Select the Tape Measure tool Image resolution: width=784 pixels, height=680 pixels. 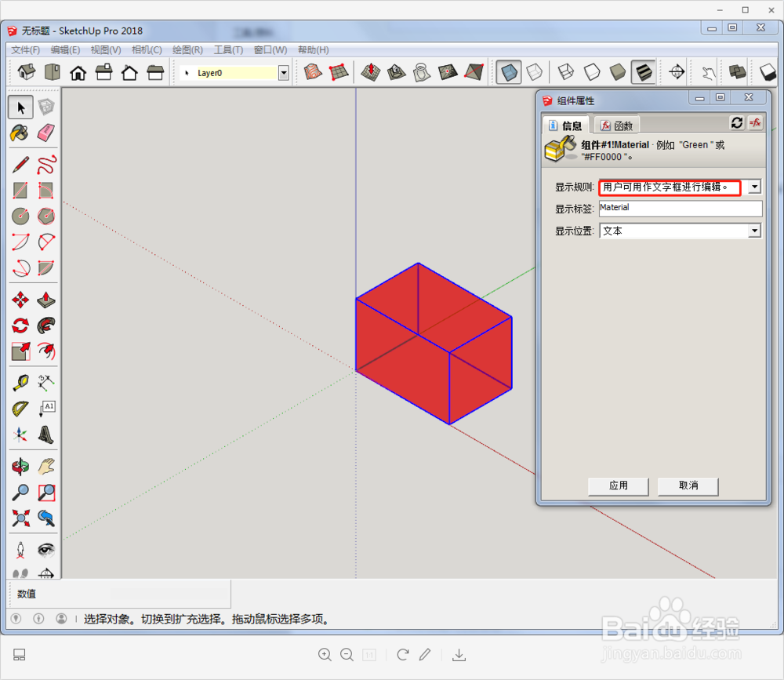20,383
